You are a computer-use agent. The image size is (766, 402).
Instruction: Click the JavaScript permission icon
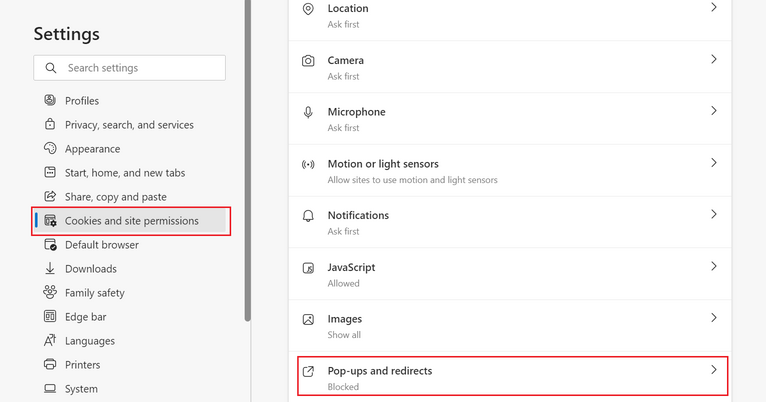[x=308, y=268]
